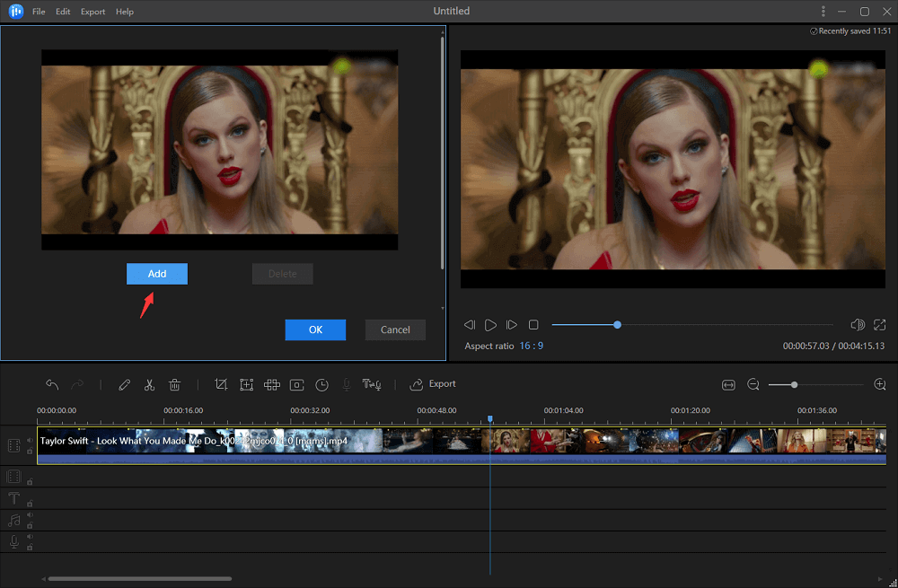The image size is (898, 588).
Task: Open the Export menu
Action: click(x=92, y=12)
